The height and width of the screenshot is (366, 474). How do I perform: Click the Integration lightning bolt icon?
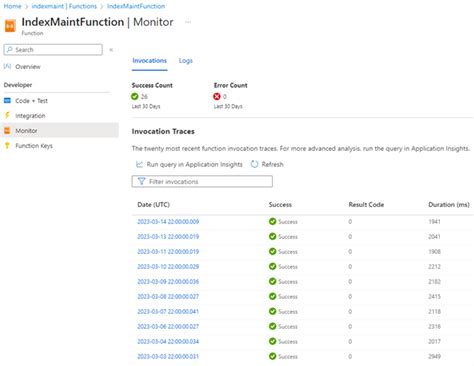point(7,115)
